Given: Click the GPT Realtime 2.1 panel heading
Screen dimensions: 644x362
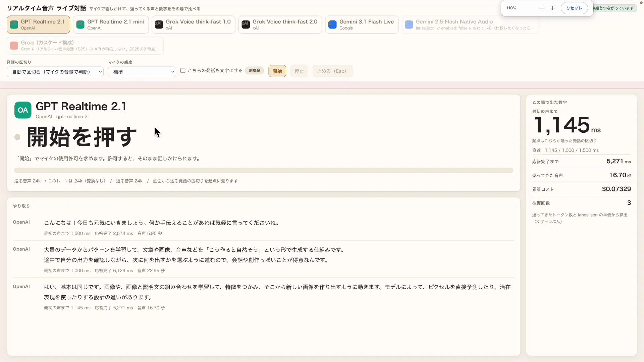Looking at the screenshot, I should pos(81,106).
